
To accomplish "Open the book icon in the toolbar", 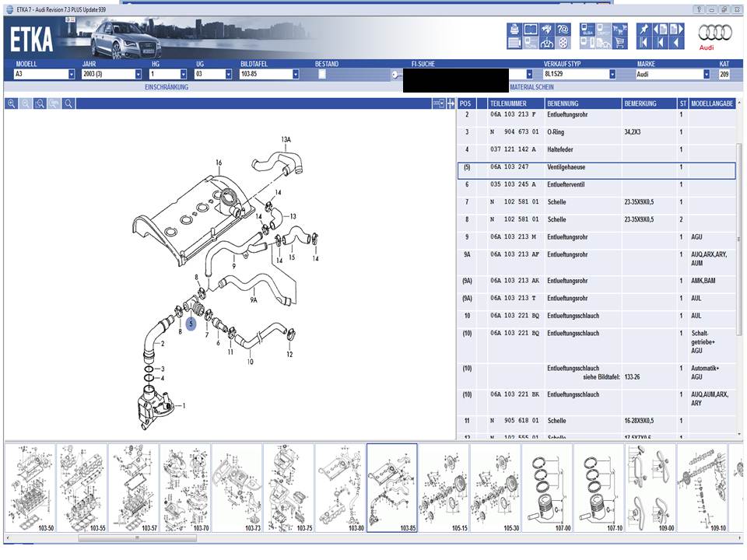I will click(530, 29).
